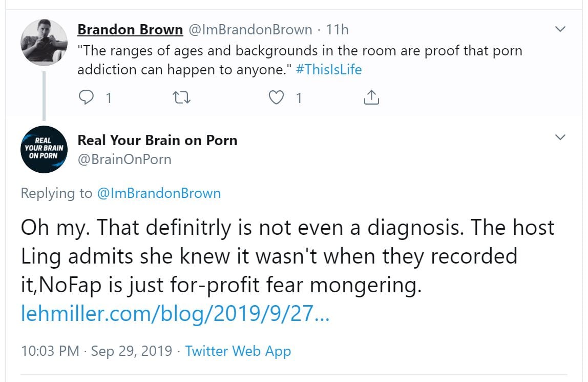Click @ImBrandonBrown in Replying to line
The height and width of the screenshot is (382, 588).
[x=158, y=193]
